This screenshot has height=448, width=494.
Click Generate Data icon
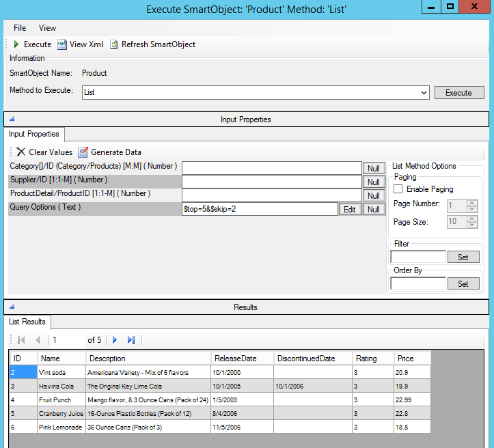point(83,152)
